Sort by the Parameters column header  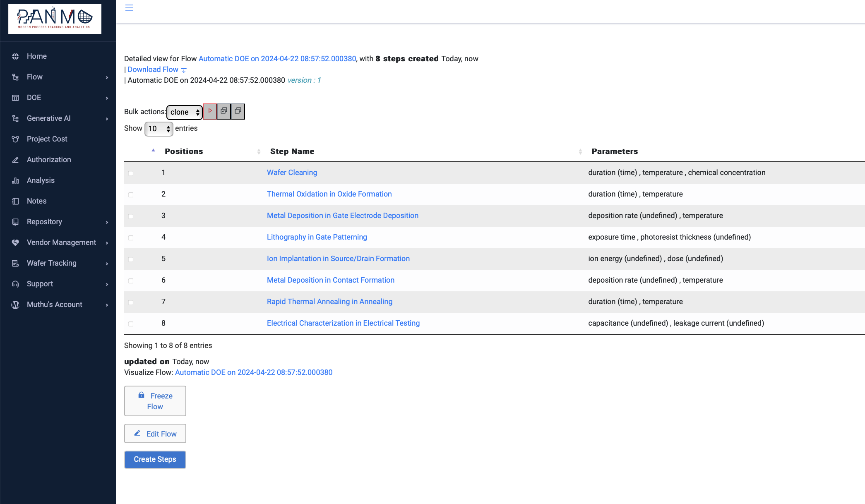(x=615, y=151)
